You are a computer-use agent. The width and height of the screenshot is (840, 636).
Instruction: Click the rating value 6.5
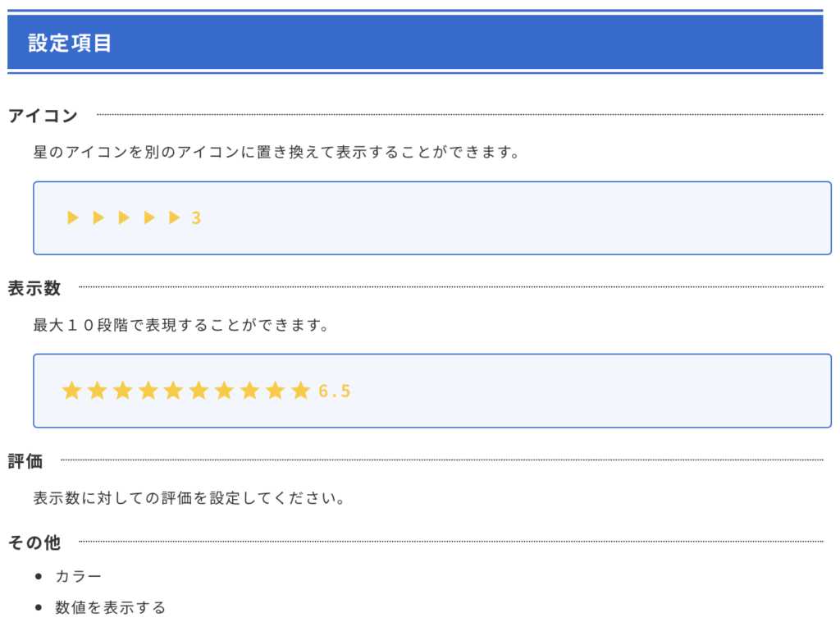coord(335,391)
